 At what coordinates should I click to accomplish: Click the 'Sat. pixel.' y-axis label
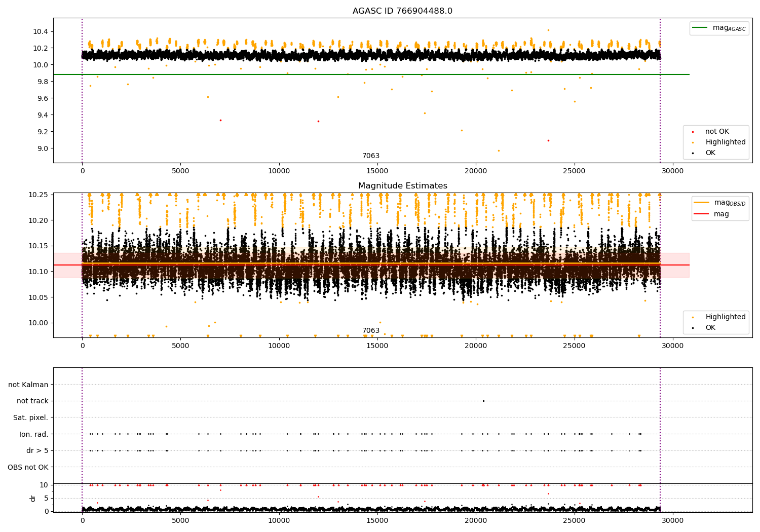pyautogui.click(x=31, y=417)
